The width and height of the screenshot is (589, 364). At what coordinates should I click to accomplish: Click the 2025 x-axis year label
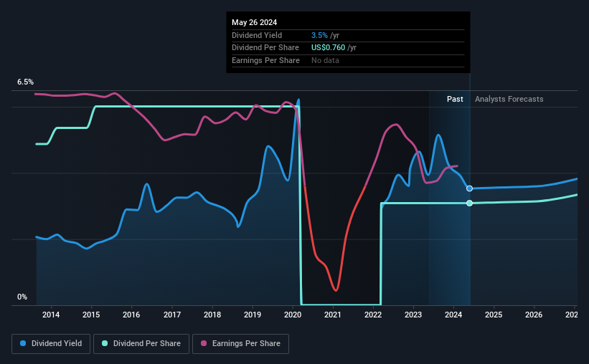(x=494, y=315)
